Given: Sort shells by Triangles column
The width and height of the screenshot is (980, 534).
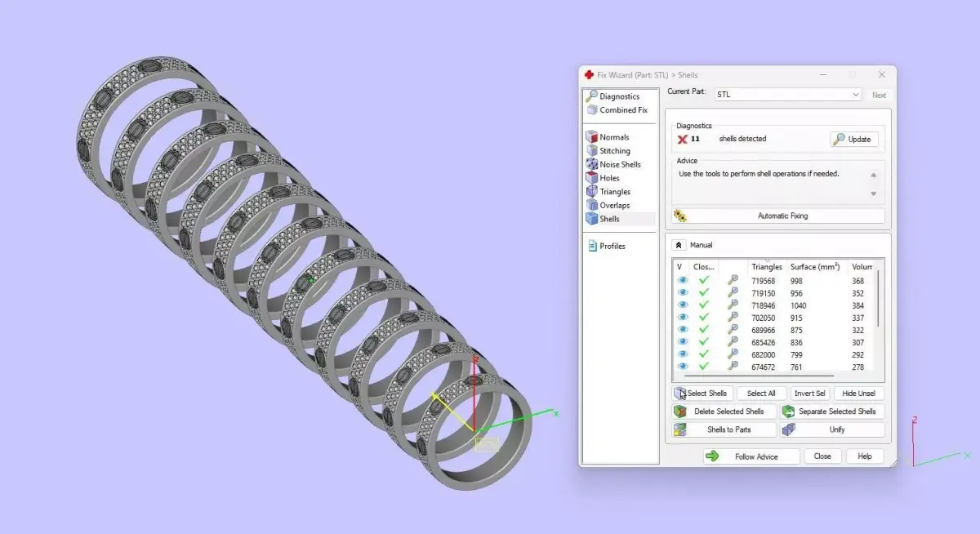Looking at the screenshot, I should (x=767, y=267).
